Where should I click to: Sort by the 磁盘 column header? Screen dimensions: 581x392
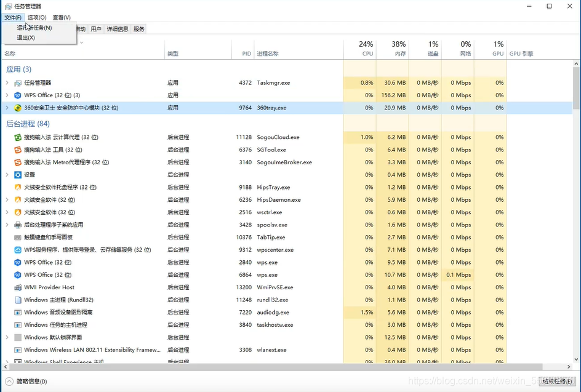point(425,49)
